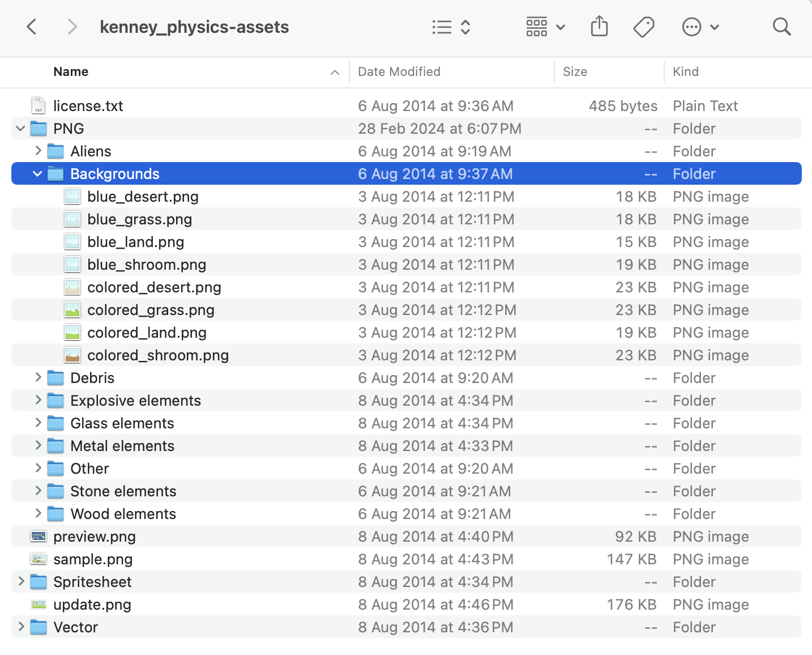Click the grouping icon in the toolbar

click(536, 26)
